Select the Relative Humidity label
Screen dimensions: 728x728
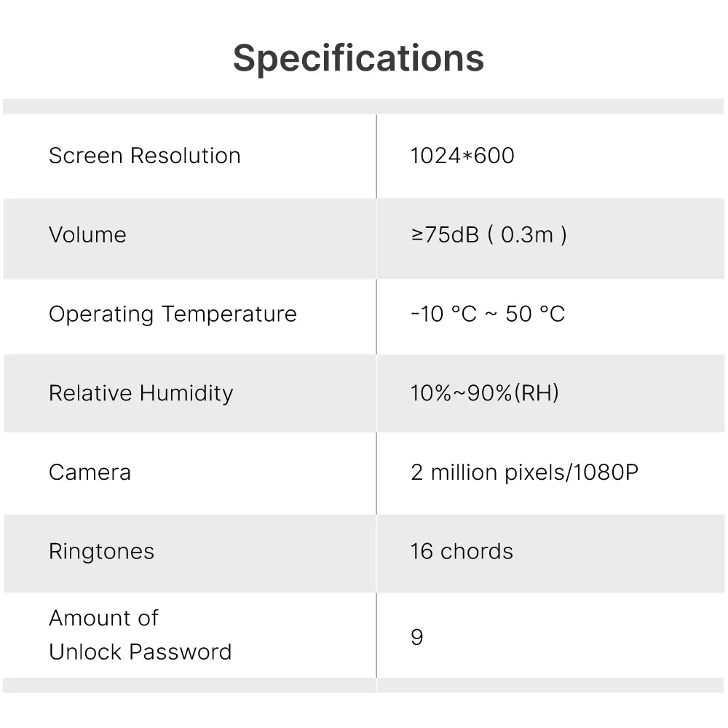[141, 393]
